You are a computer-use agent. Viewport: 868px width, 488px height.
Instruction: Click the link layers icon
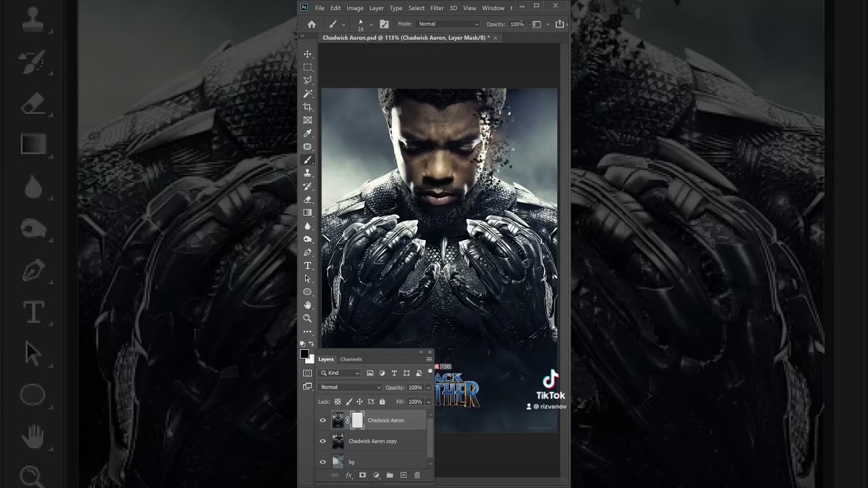click(335, 475)
